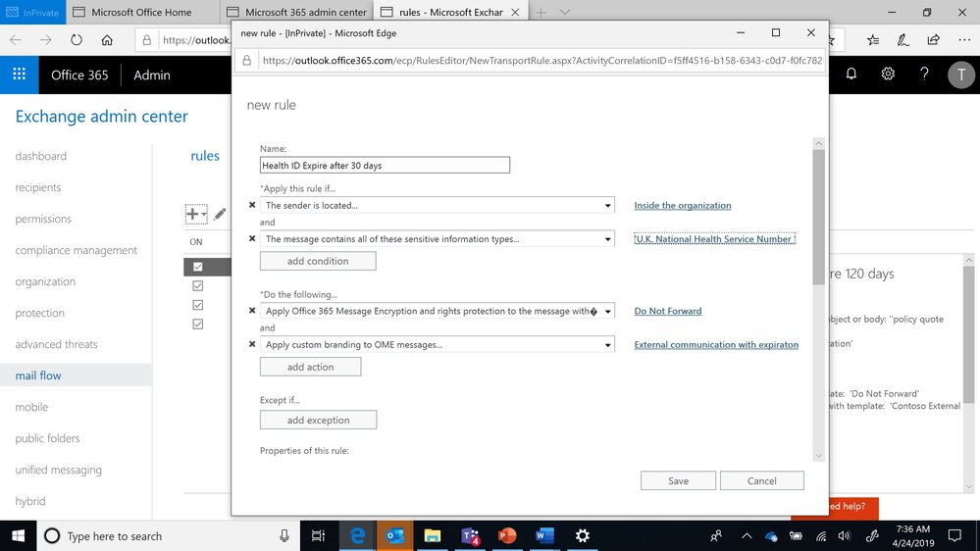Open the advanced threats section

coord(56,344)
